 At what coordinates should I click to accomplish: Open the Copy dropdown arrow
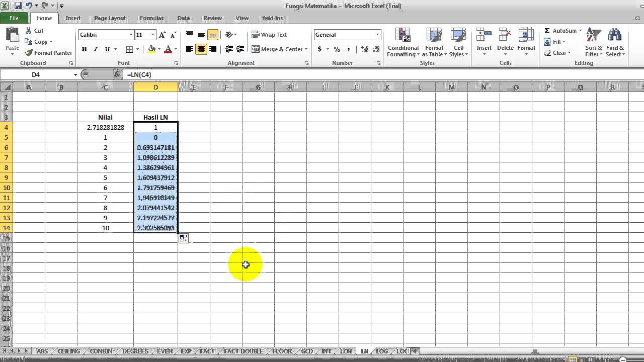51,42
